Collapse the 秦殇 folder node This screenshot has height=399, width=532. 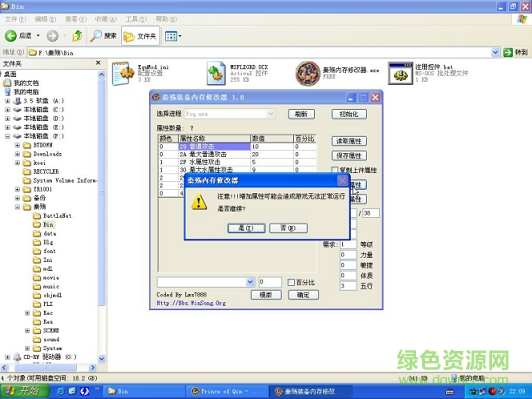click(17, 207)
